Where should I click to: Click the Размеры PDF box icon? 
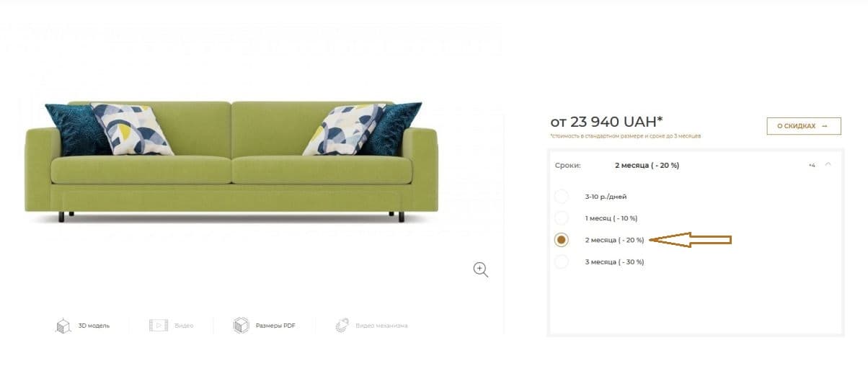pyautogui.click(x=241, y=326)
